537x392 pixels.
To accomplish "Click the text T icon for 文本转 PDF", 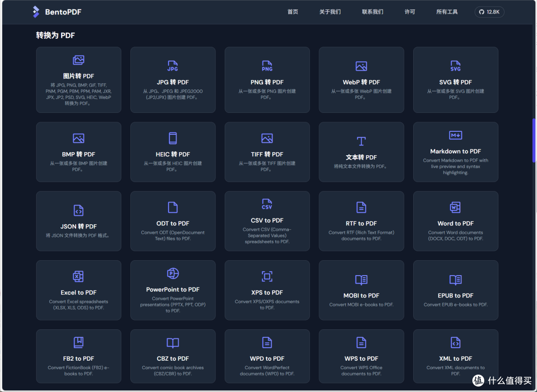I will click(x=361, y=141).
